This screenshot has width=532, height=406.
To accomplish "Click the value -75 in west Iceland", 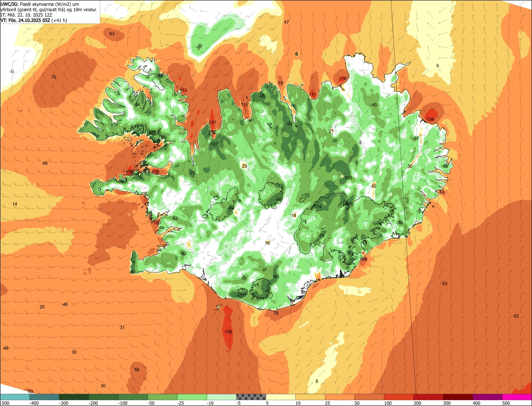I will 192,173.
